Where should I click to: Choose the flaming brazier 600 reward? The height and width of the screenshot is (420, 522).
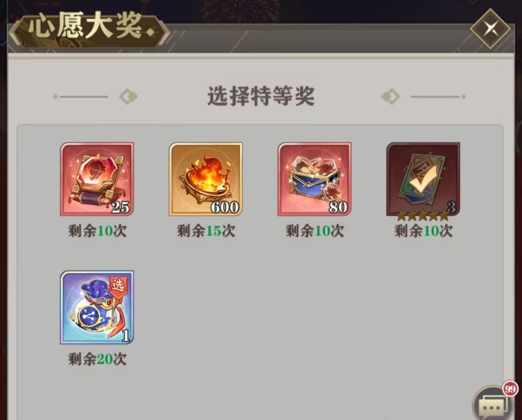pyautogui.click(x=206, y=179)
